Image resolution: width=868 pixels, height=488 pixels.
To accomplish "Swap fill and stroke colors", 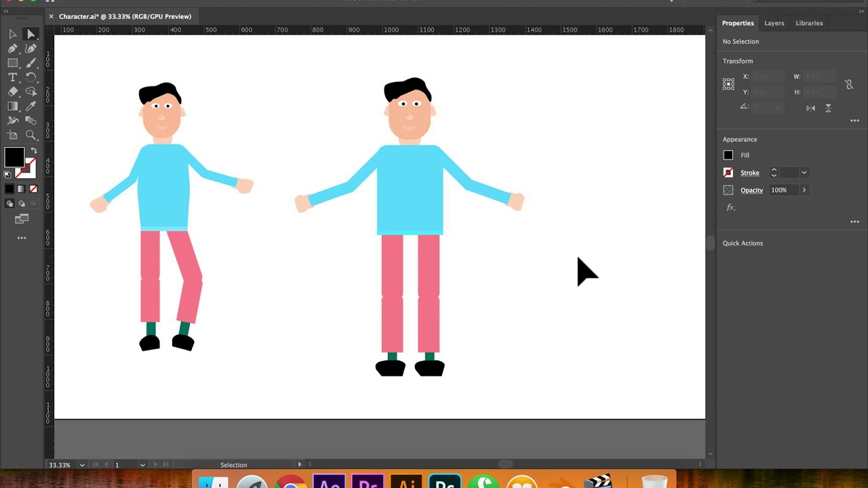I will (x=34, y=150).
